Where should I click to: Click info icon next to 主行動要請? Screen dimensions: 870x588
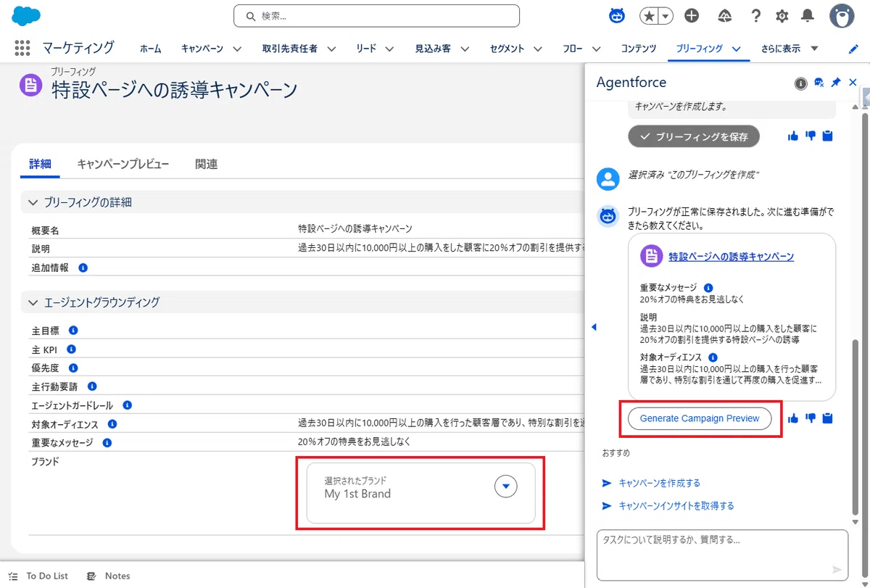(92, 386)
